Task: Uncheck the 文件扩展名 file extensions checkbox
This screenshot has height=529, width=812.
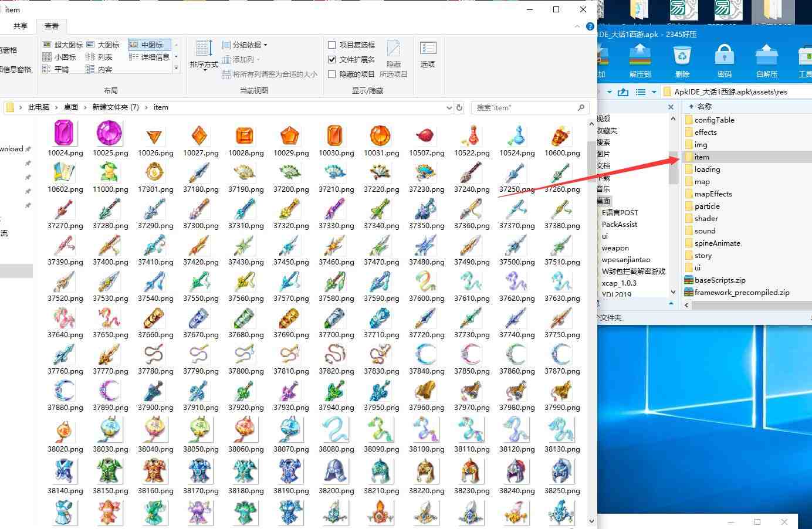Action: click(x=331, y=59)
